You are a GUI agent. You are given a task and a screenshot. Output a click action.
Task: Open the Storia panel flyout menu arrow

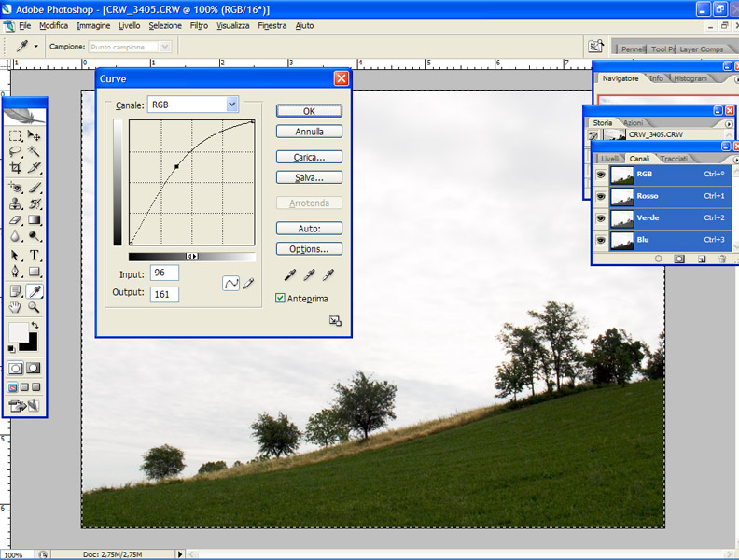[729, 123]
